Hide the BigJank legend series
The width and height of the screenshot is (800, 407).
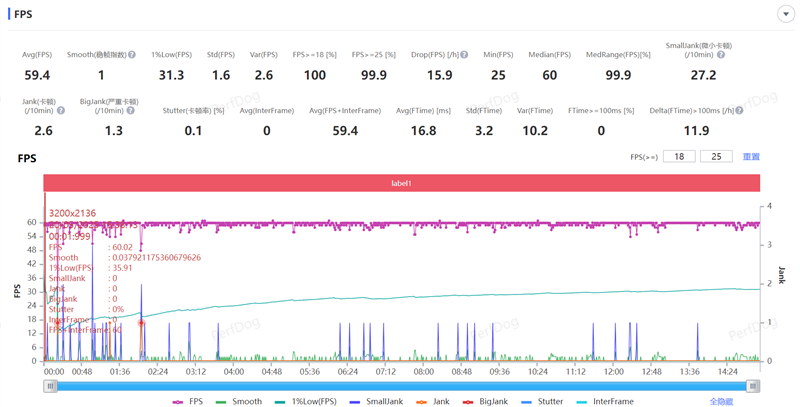point(485,401)
